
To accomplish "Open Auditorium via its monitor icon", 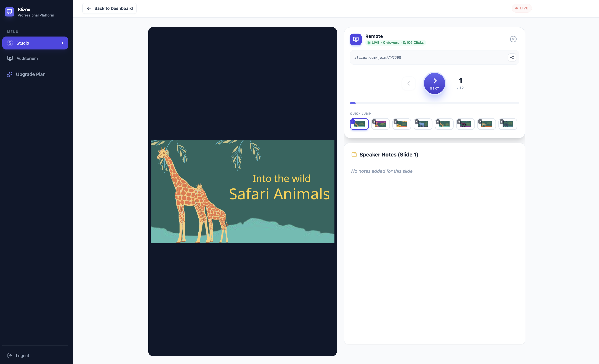I will [10, 58].
